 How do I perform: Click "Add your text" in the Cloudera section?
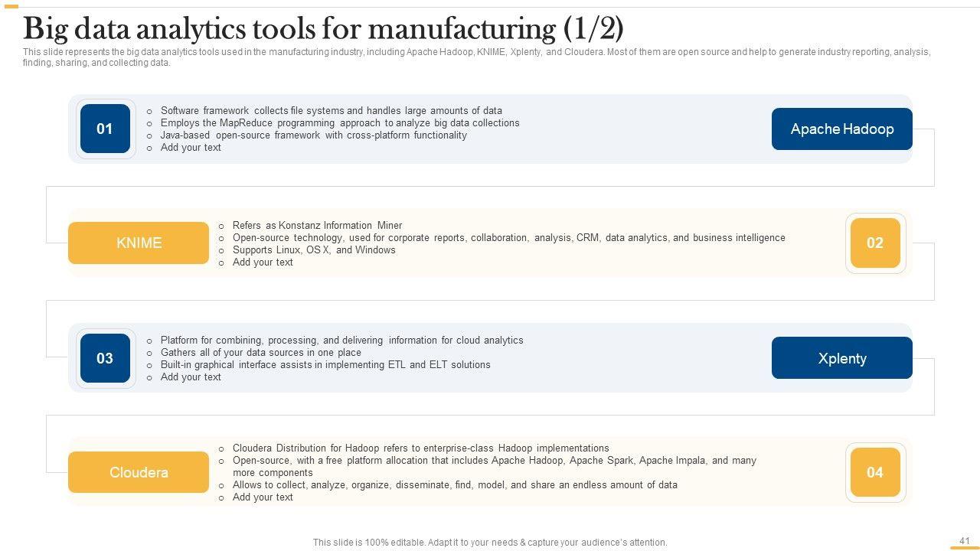263,497
